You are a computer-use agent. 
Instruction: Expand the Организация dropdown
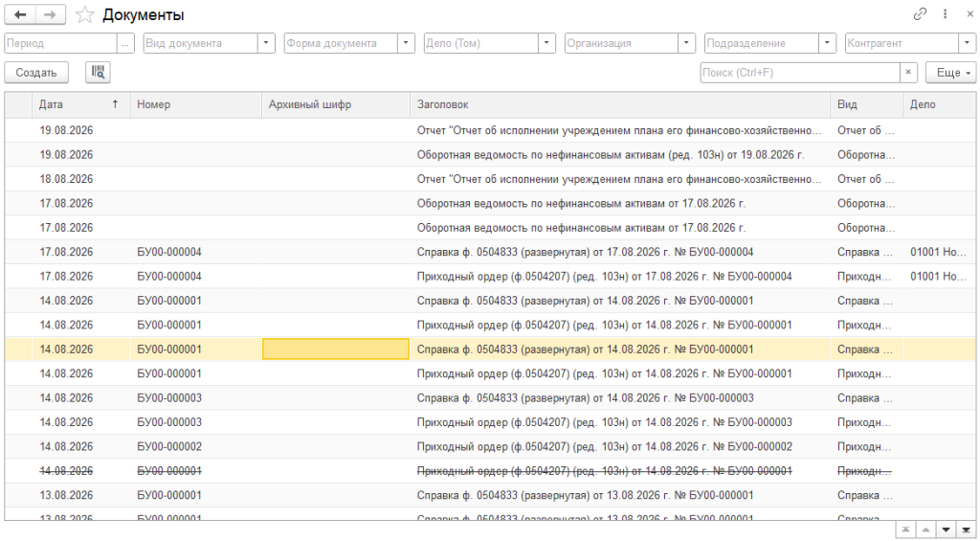point(687,43)
